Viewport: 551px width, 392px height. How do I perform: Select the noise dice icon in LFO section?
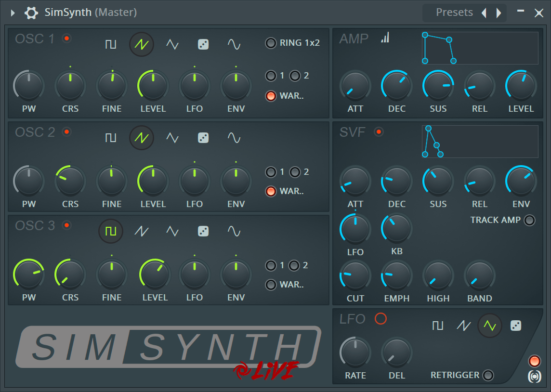point(515,326)
